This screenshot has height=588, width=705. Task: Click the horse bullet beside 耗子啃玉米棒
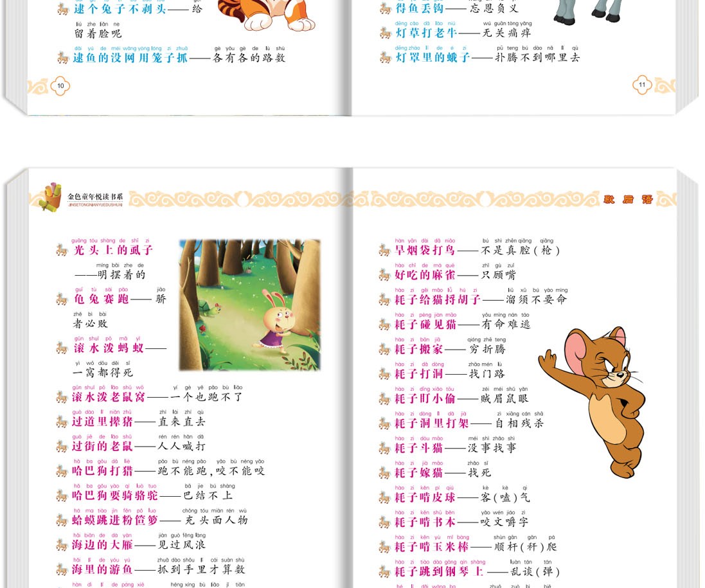[384, 547]
